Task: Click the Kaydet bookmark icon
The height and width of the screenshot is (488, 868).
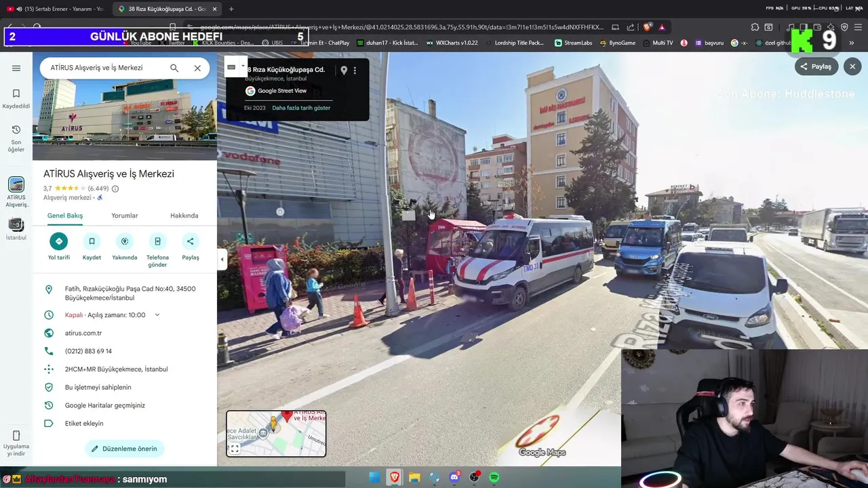Action: 92,241
